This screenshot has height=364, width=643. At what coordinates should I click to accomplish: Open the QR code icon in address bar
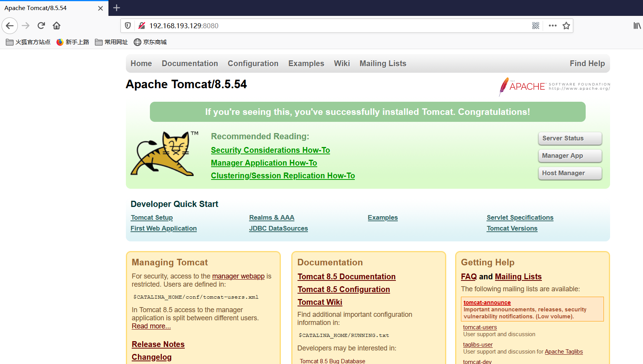point(536,26)
